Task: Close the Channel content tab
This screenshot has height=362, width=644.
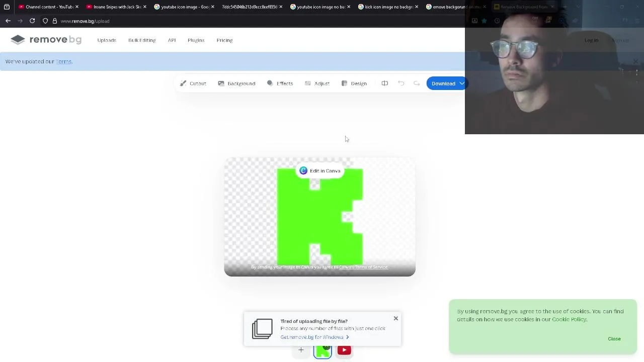Action: coord(77,7)
